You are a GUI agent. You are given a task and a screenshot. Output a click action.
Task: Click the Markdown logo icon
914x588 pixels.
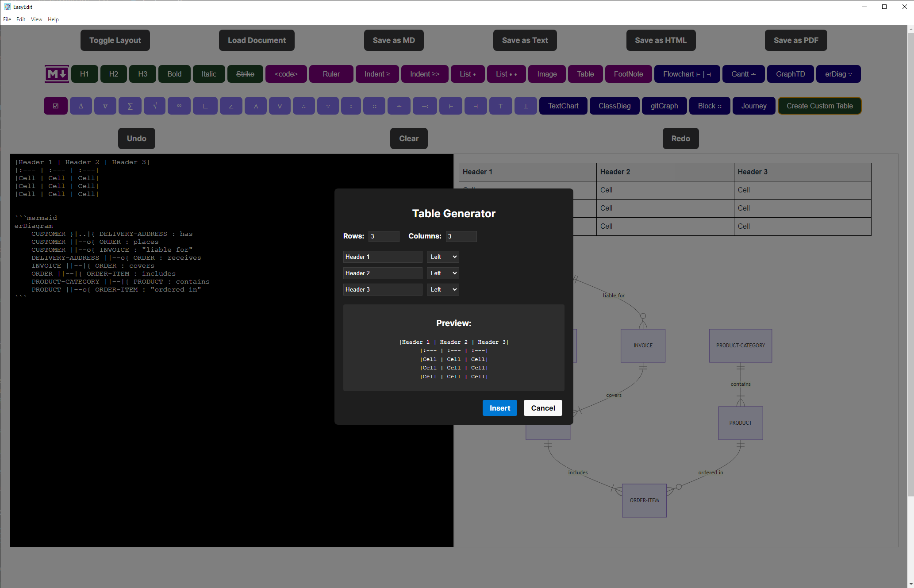click(x=57, y=74)
